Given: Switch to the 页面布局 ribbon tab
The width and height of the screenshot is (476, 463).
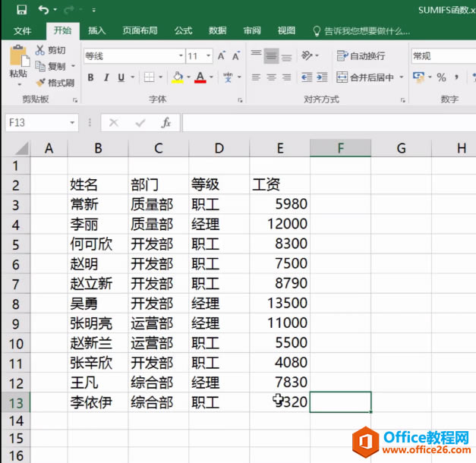Looking at the screenshot, I should (x=140, y=30).
